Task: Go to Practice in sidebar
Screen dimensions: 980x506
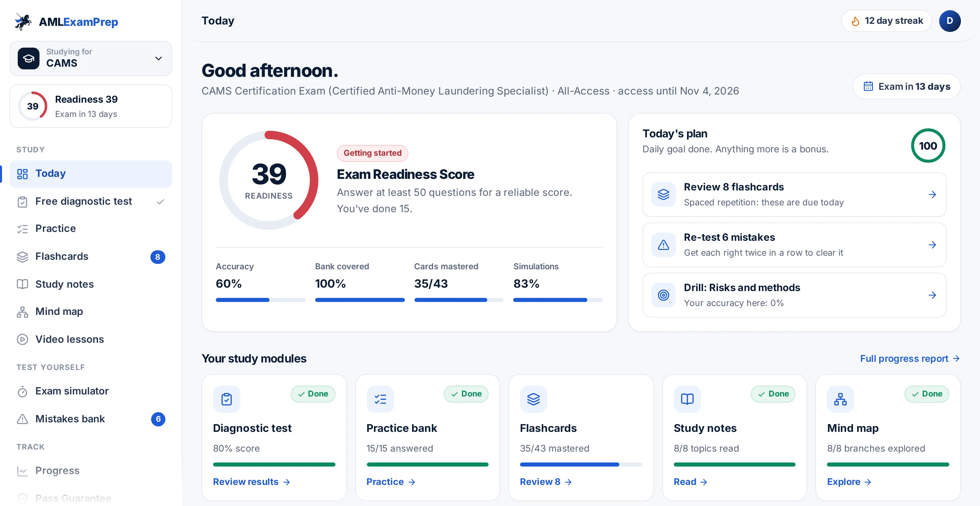Action: click(91, 229)
